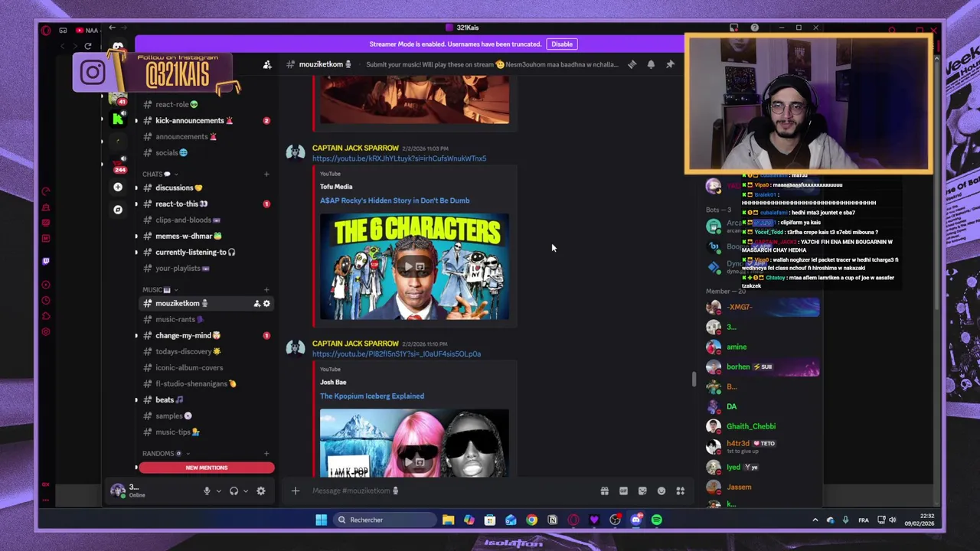Screen dimensions: 980x551
Task: Open the memes-w-dhmar channel
Action: tap(205, 236)
